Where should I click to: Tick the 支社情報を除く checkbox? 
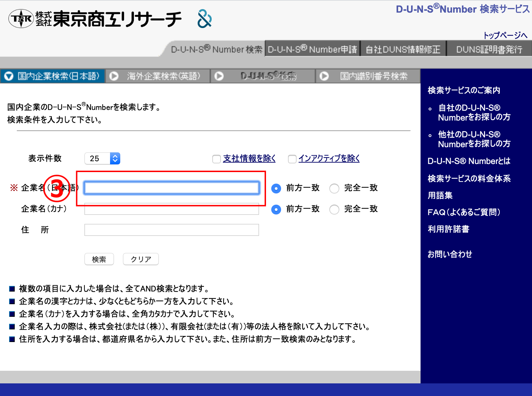tap(217, 159)
